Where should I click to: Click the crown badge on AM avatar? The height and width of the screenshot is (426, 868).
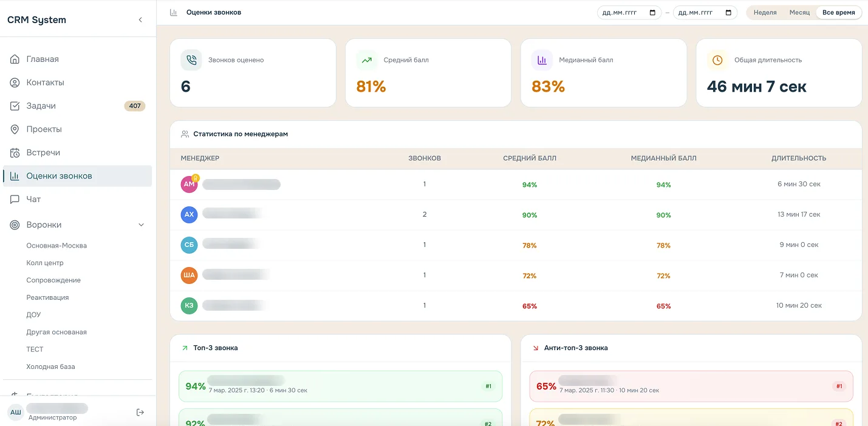[x=196, y=178]
